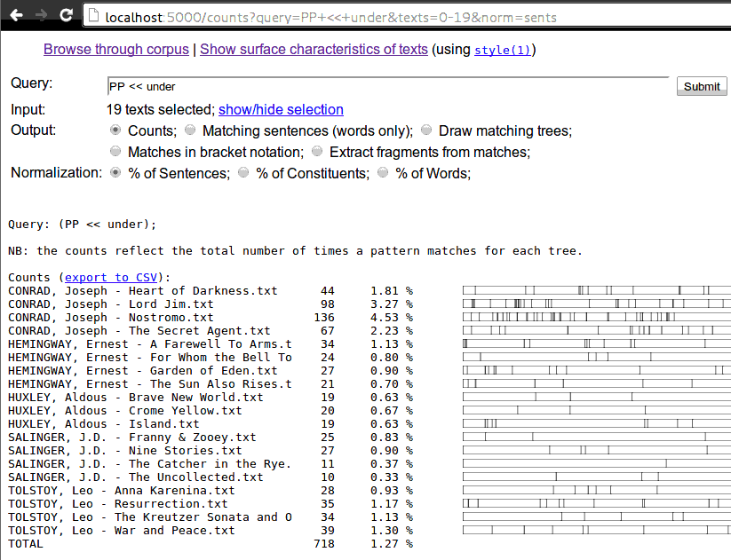The width and height of the screenshot is (731, 560).
Task: Select the Counts output option
Action: coord(115,130)
